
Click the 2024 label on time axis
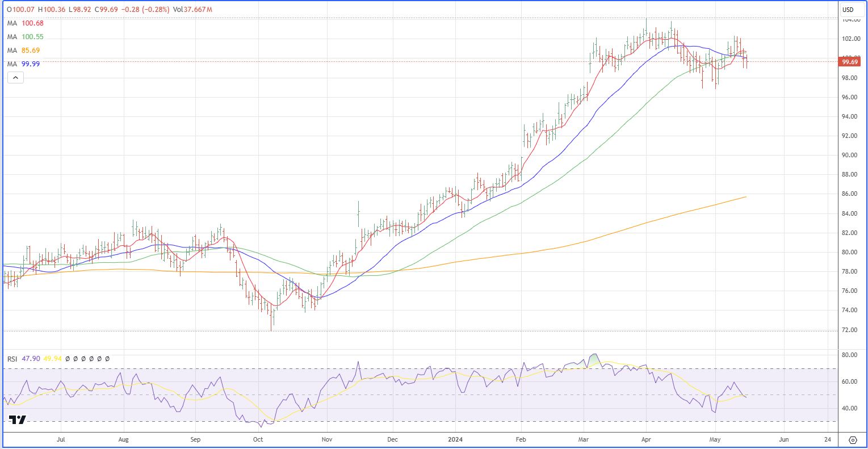coord(455,439)
